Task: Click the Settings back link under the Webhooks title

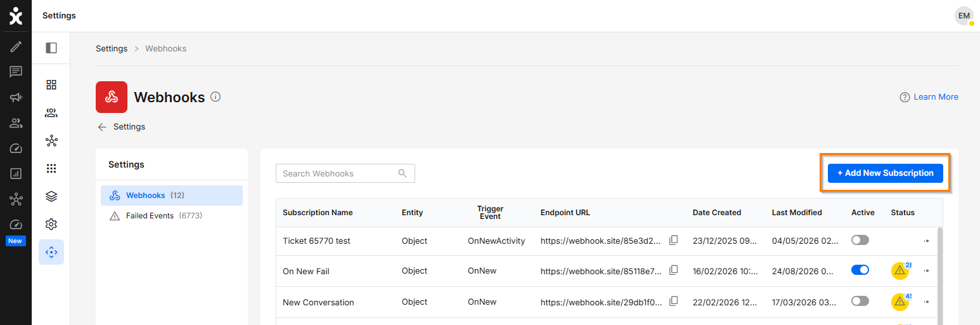Action: [129, 127]
